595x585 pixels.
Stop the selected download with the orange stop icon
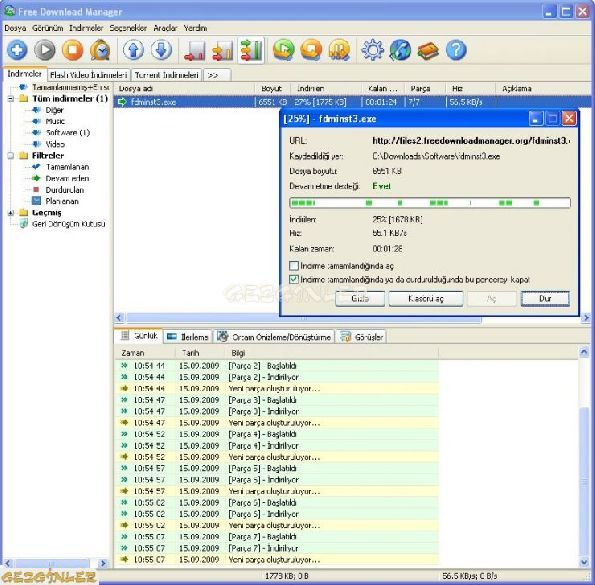(72, 50)
